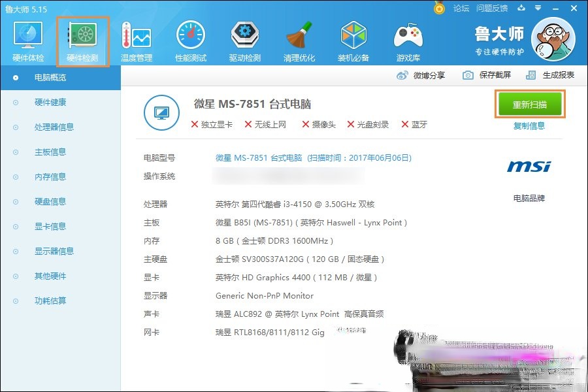Start 清理优化 cleanup optimization
588x392 pixels.
[x=299, y=39]
